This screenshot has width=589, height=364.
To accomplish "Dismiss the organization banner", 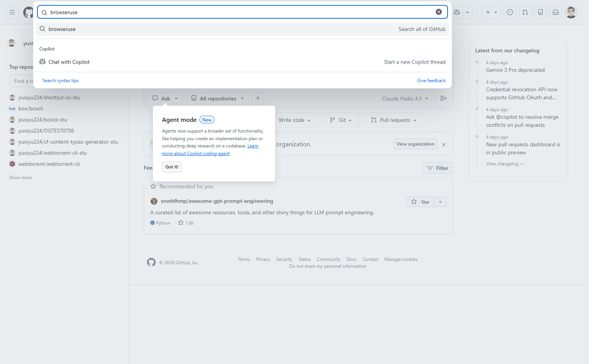I will [x=444, y=145].
